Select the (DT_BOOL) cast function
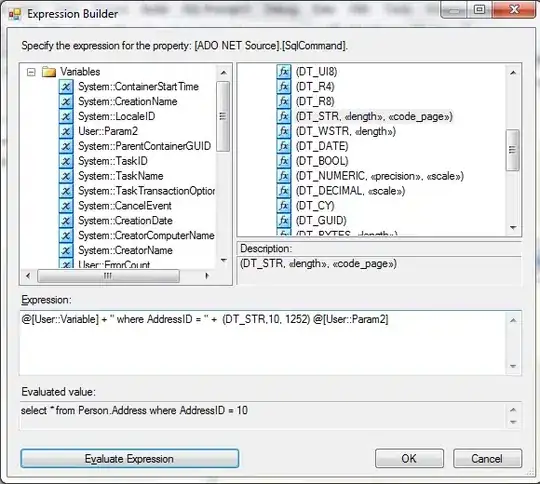The width and height of the screenshot is (540, 484). tap(322, 161)
